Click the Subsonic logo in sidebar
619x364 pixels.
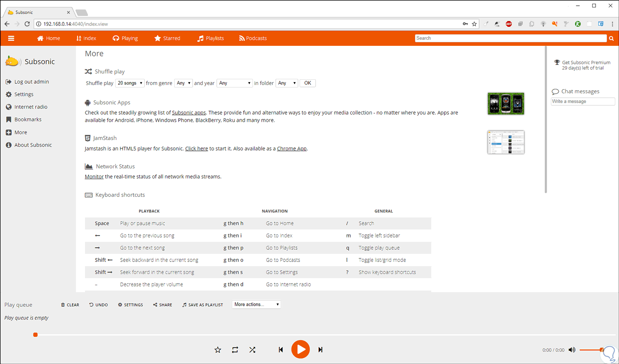pos(12,61)
